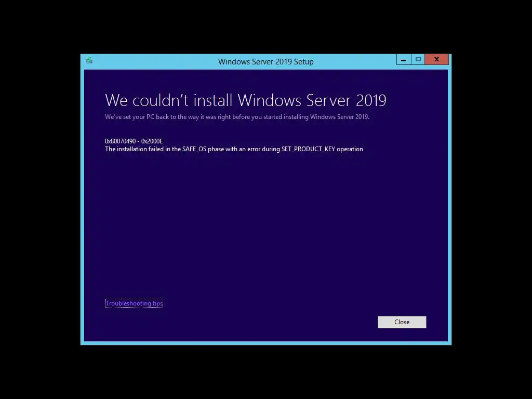
Task: Click the word "operation" ending the error line
Action: pyautogui.click(x=350, y=149)
